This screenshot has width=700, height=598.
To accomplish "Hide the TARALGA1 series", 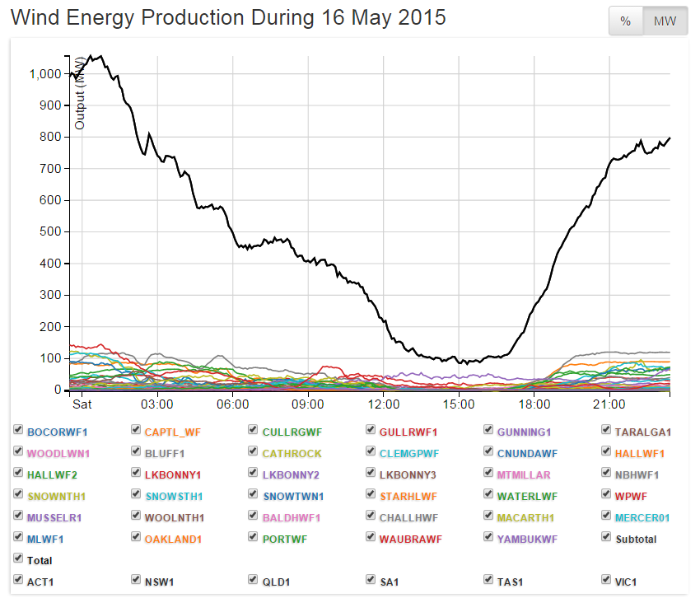I will (607, 431).
